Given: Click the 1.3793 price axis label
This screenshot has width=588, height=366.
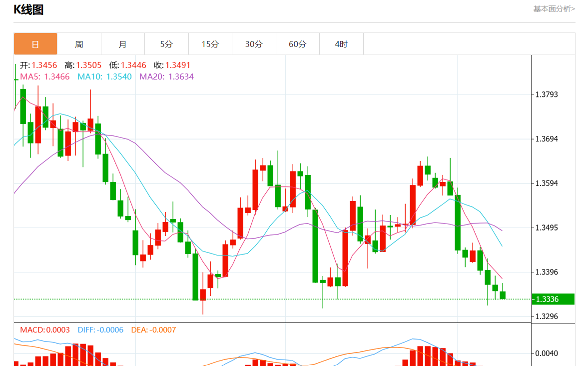Looking at the screenshot, I should [547, 94].
